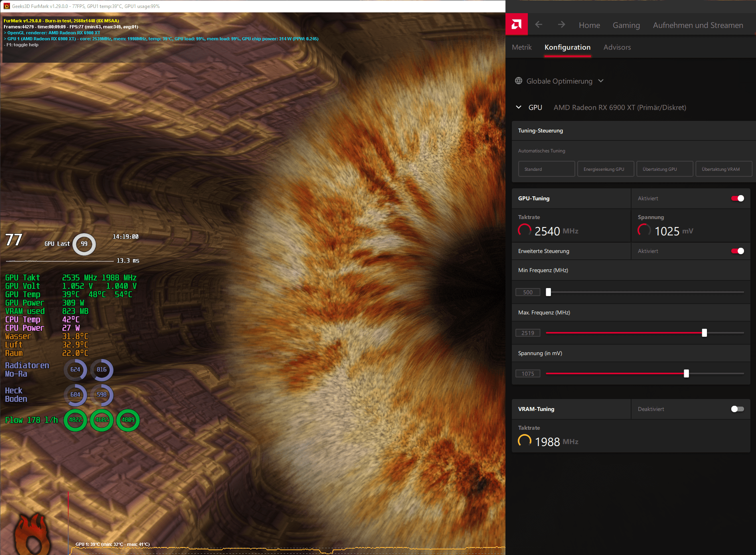Select Energiesenkung GPU preset
This screenshot has height=555, width=756.
606,169
